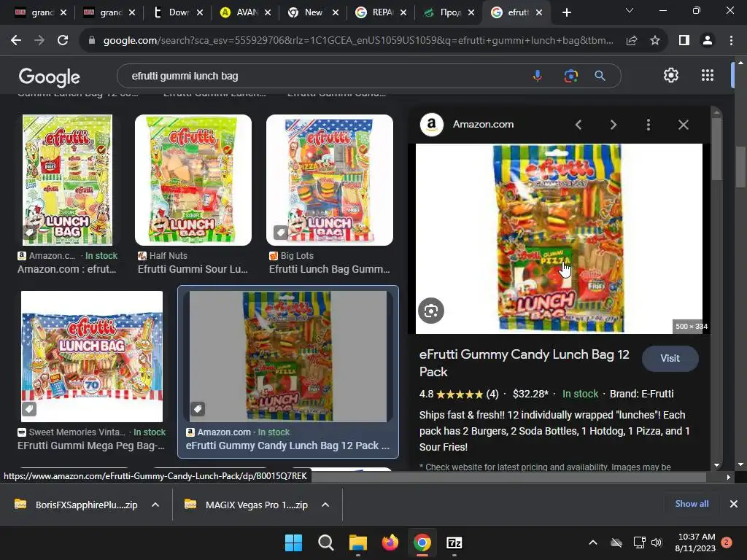The image size is (747, 560).
Task: Open Chrome profile menu
Action: tap(708, 41)
